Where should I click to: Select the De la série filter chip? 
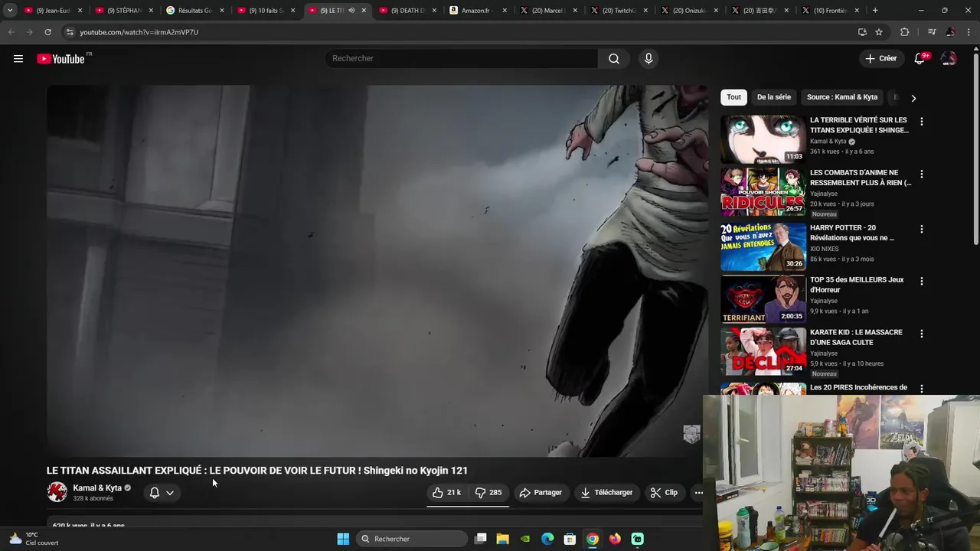[x=774, y=97]
